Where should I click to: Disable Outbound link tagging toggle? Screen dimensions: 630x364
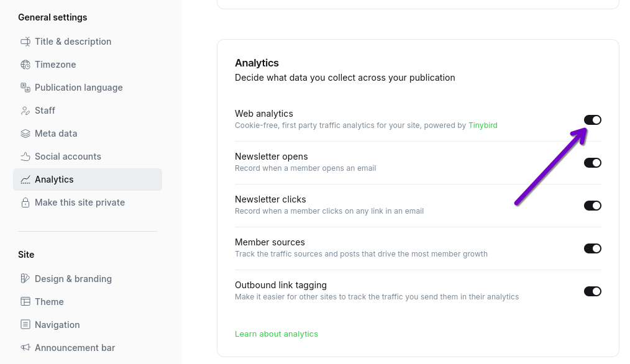click(592, 291)
